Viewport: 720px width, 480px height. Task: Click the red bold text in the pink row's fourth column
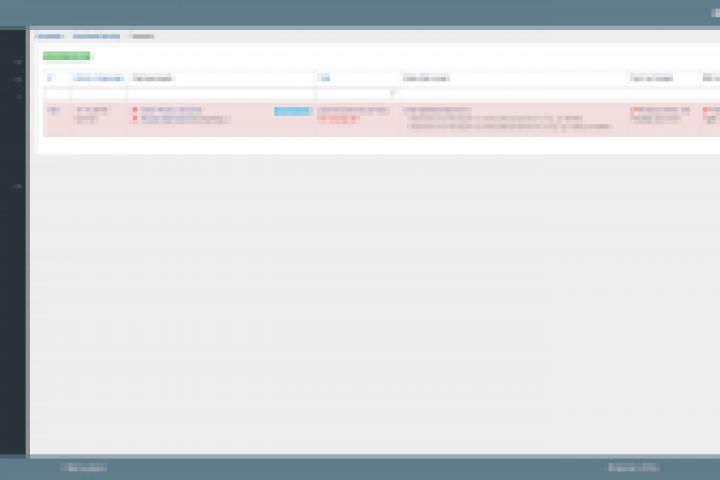338,119
